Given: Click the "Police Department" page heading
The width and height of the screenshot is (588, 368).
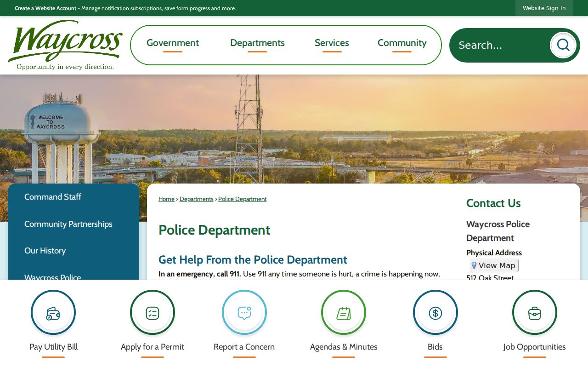Looking at the screenshot, I should tap(215, 230).
